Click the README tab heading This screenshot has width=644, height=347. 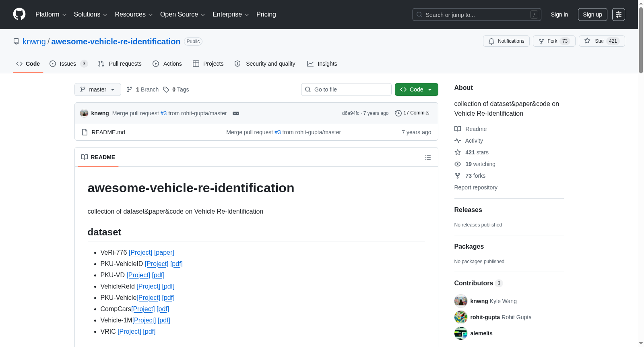pyautogui.click(x=98, y=157)
